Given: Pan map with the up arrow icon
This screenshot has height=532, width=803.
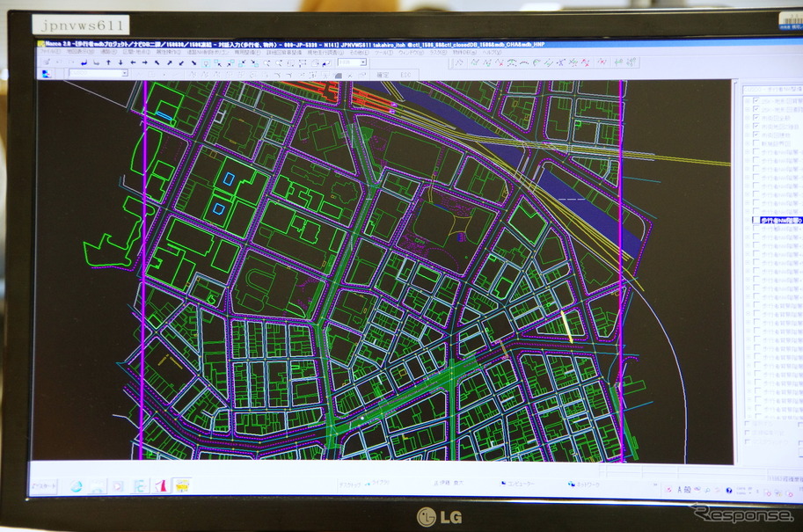Looking at the screenshot, I should click(x=108, y=62).
